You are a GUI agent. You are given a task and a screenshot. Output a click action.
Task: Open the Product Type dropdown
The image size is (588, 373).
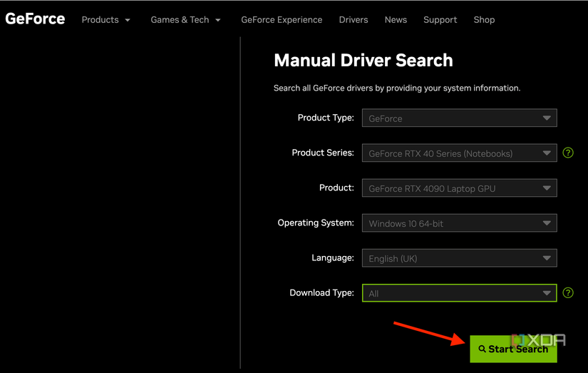(460, 118)
